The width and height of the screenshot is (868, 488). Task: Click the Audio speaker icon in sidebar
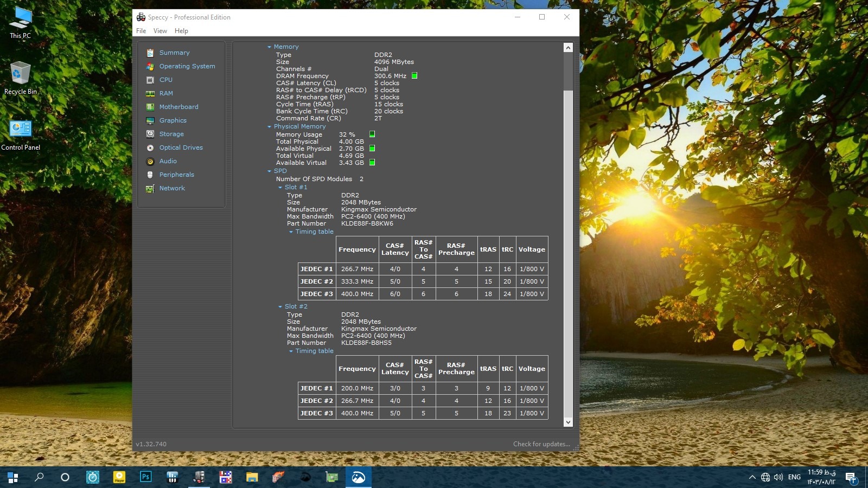[150, 161]
